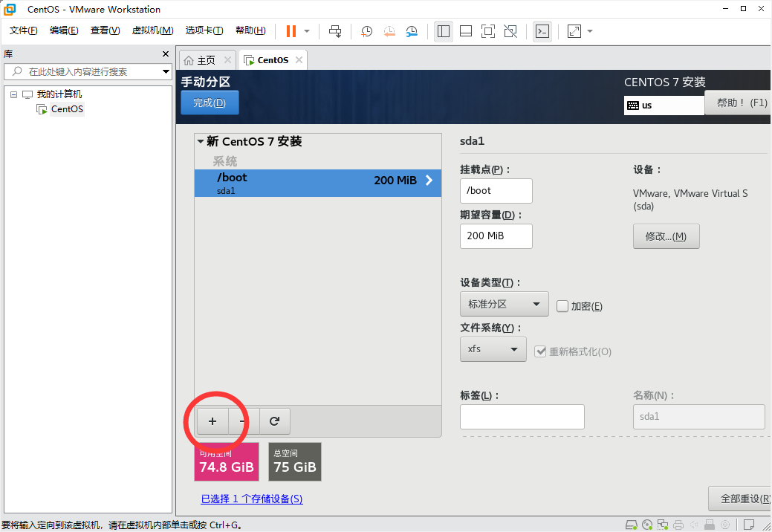Click the 完成(D) button
772x532 pixels.
pyautogui.click(x=210, y=103)
